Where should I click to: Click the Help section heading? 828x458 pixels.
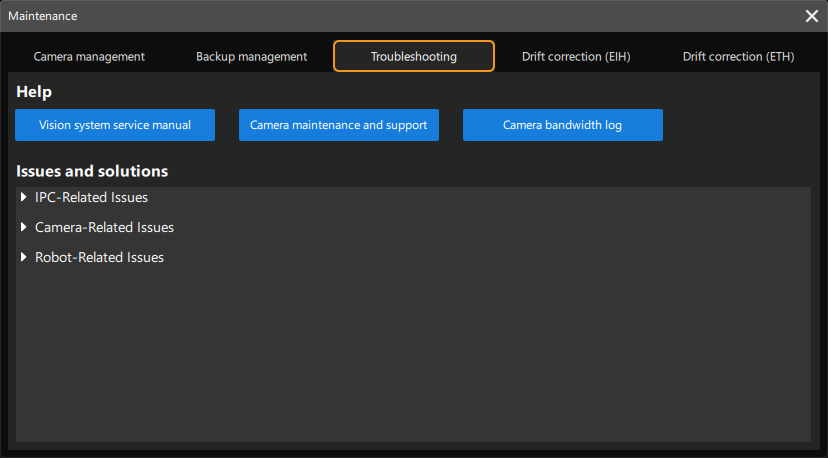(x=34, y=92)
